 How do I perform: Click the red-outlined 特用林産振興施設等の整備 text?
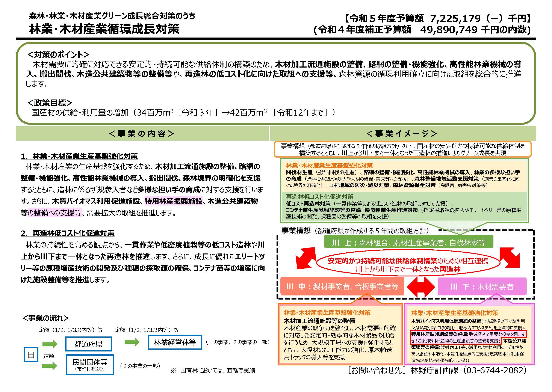point(468,337)
